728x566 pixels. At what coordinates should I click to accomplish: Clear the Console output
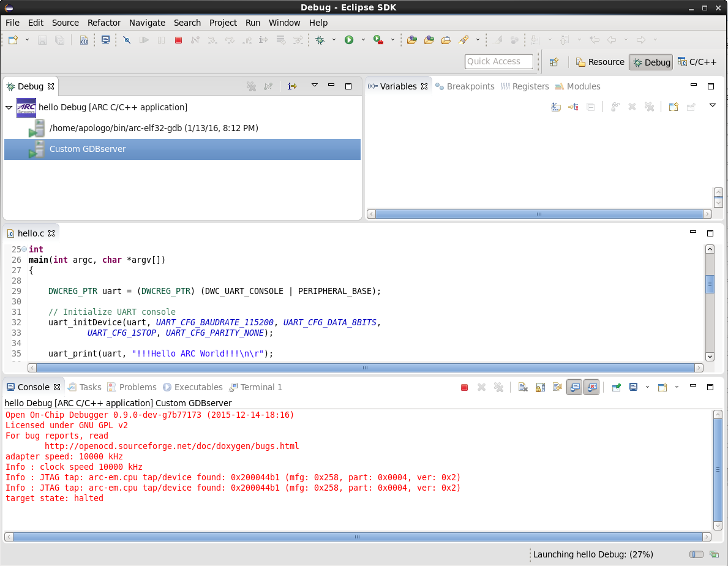tap(523, 387)
